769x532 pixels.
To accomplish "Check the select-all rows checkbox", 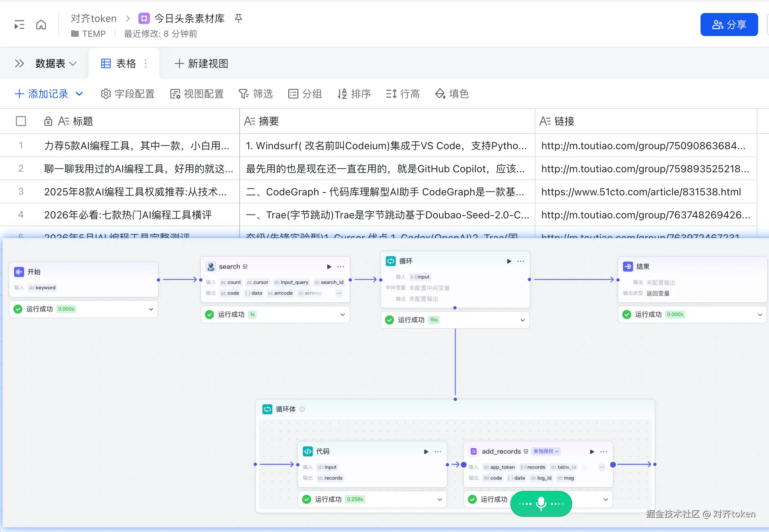I will (21, 121).
